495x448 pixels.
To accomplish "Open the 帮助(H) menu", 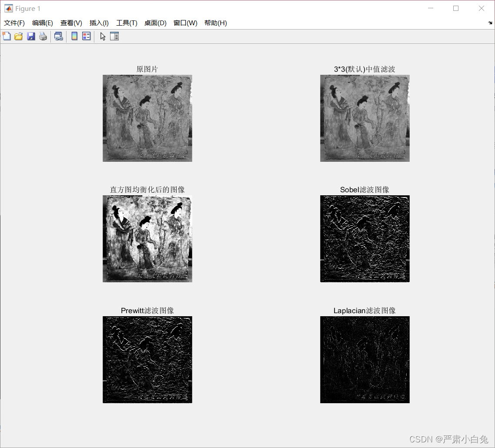I will pos(216,23).
